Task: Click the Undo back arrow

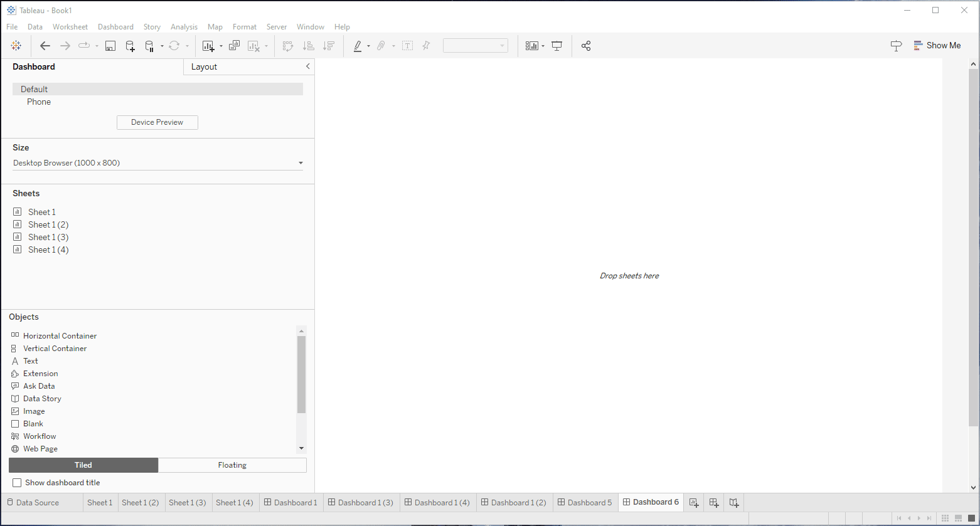Action: (45, 46)
